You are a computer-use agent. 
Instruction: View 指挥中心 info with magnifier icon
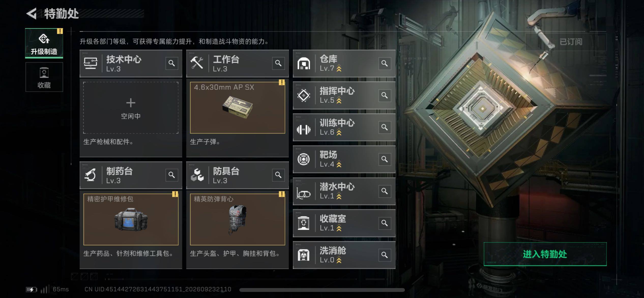tap(385, 95)
